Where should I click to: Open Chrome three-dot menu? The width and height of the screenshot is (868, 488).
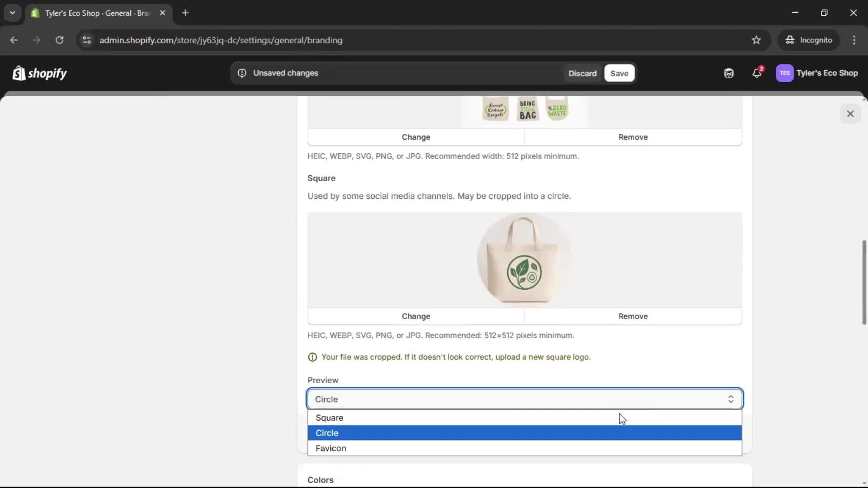pyautogui.click(x=854, y=40)
